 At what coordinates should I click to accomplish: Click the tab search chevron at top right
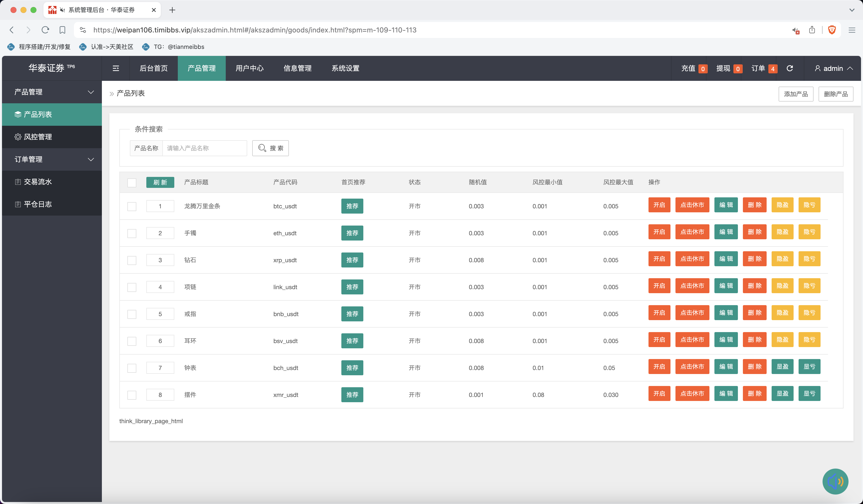click(x=852, y=10)
